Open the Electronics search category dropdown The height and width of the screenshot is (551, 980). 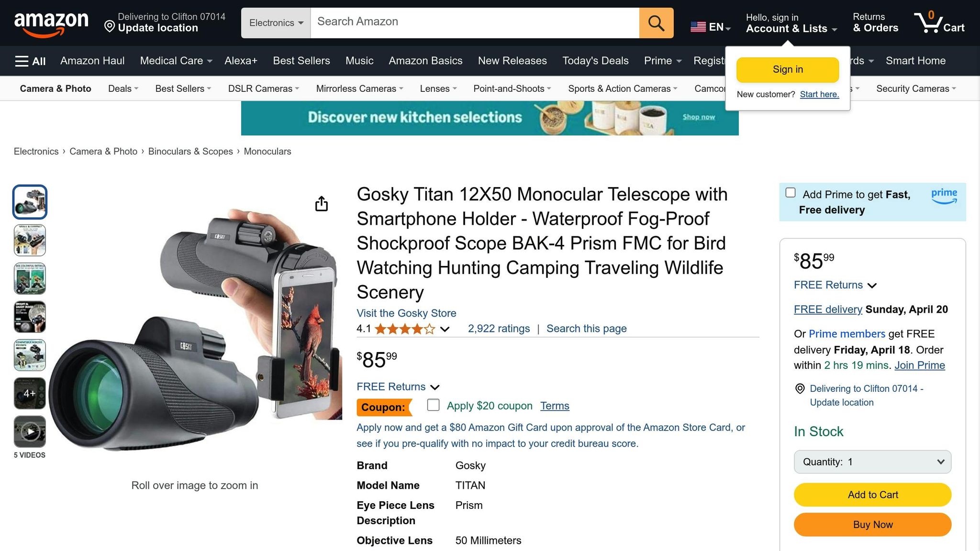tap(276, 22)
